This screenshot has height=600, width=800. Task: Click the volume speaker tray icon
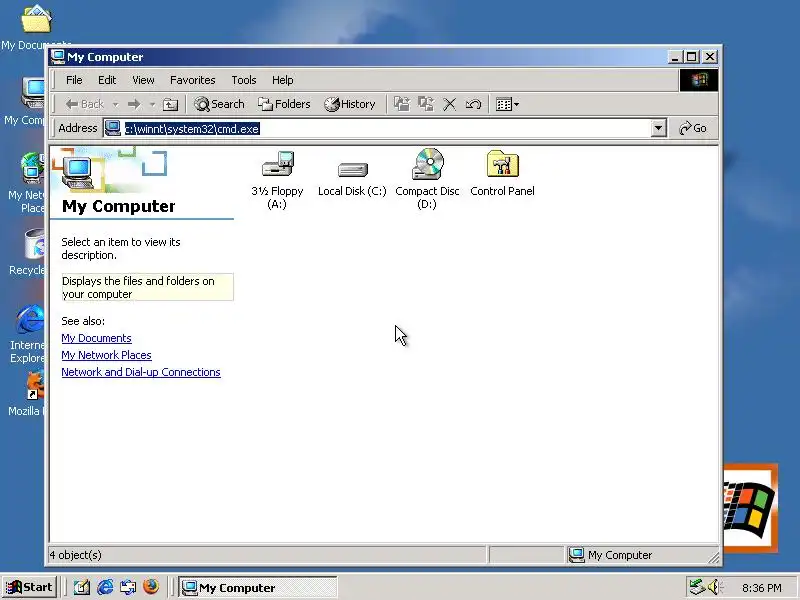click(713, 587)
